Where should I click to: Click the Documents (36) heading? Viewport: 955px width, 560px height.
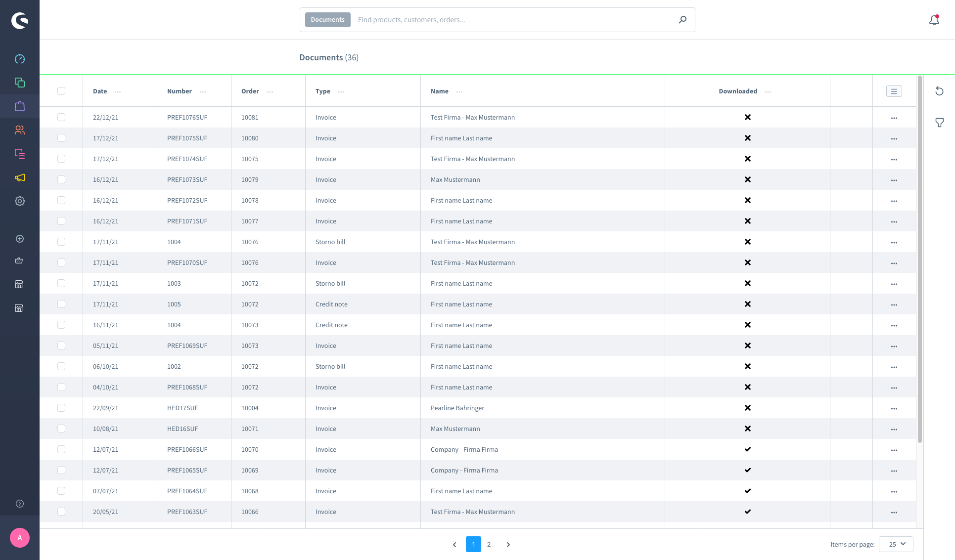point(329,57)
